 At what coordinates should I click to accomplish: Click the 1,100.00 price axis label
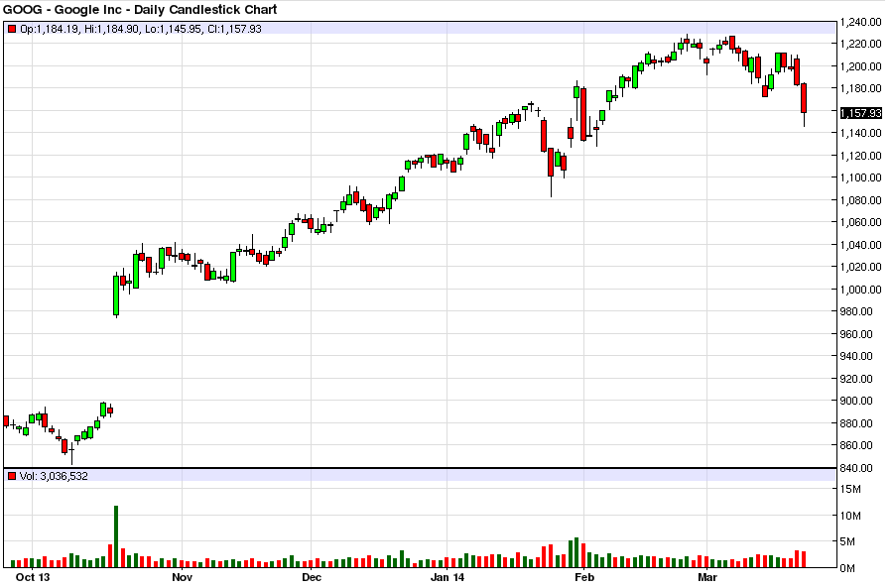point(860,177)
